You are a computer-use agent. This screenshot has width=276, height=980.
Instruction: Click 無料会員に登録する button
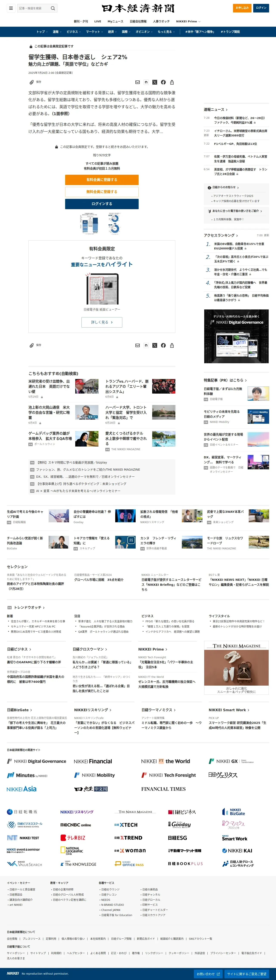point(102,192)
